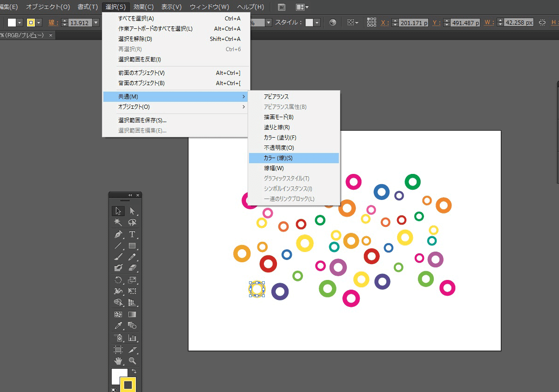This screenshot has width=559, height=392.
Task: Select the Type tool
Action: [x=132, y=234]
